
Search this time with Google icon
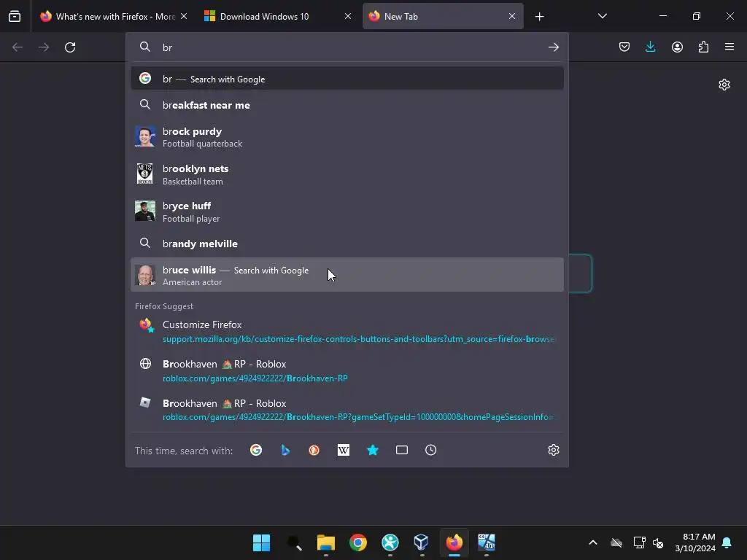[256, 450]
